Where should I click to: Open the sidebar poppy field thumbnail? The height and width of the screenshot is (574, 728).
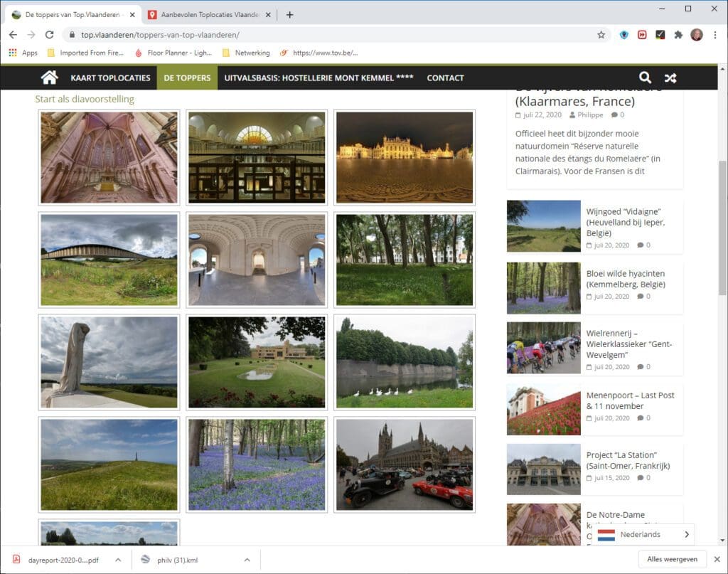(544, 409)
